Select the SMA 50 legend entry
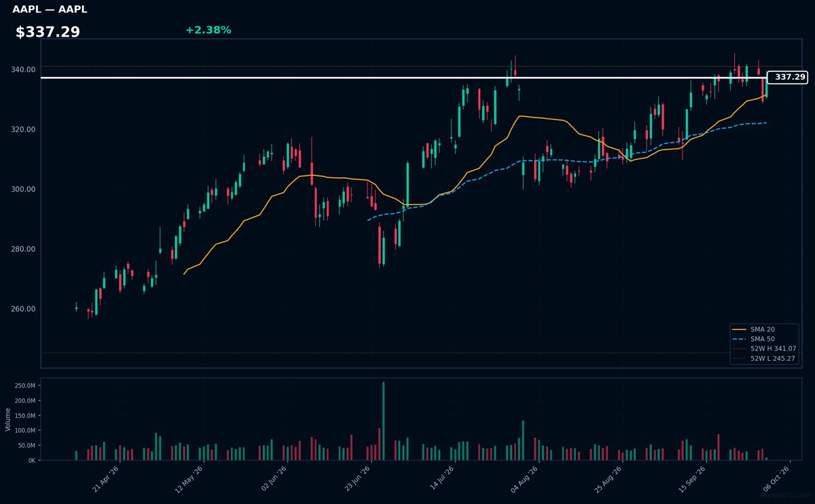Viewport: 815px width, 504px height. click(x=763, y=339)
